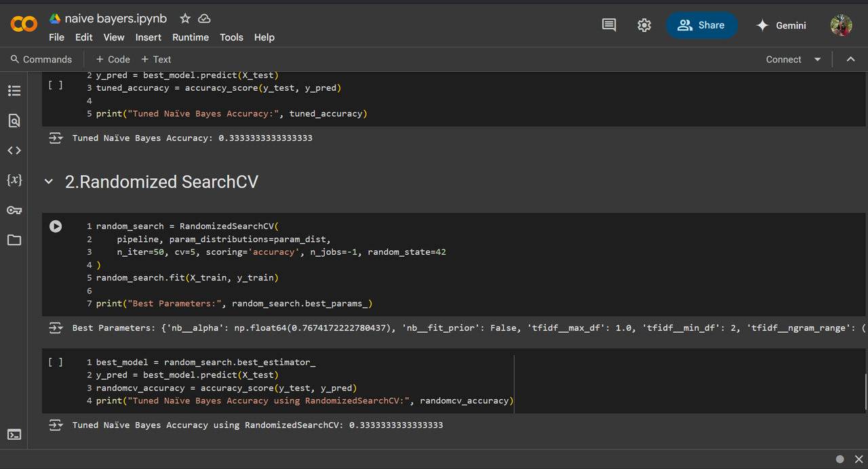Click the Colab logo icon

[x=24, y=24]
